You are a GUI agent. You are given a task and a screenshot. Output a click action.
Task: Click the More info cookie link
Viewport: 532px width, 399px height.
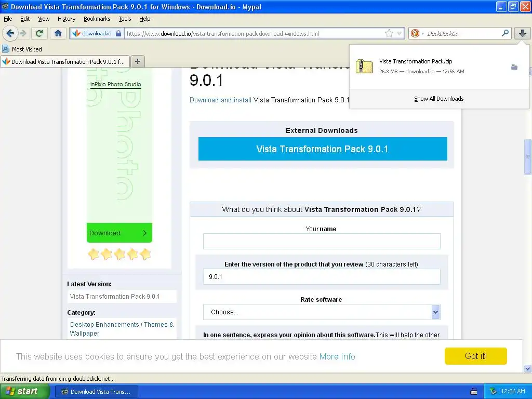tap(337, 356)
